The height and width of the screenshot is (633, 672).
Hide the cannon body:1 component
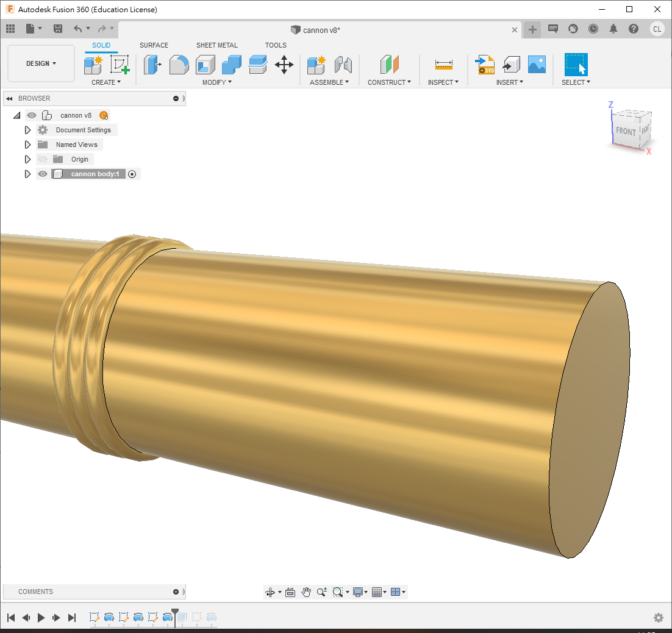(43, 174)
